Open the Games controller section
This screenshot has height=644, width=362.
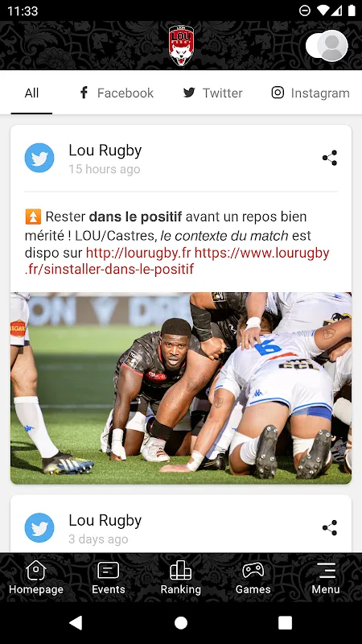pyautogui.click(x=253, y=577)
